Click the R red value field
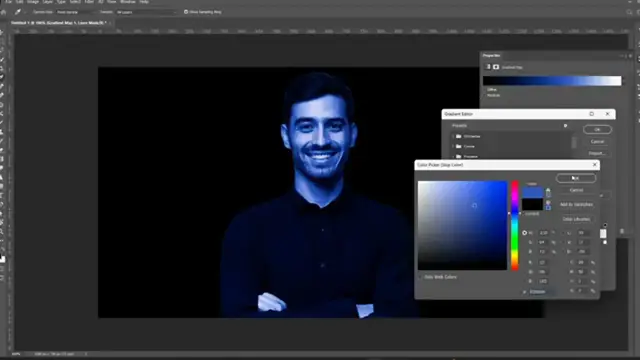Image resolution: width=640 pixels, height=360 pixels. click(x=543, y=262)
